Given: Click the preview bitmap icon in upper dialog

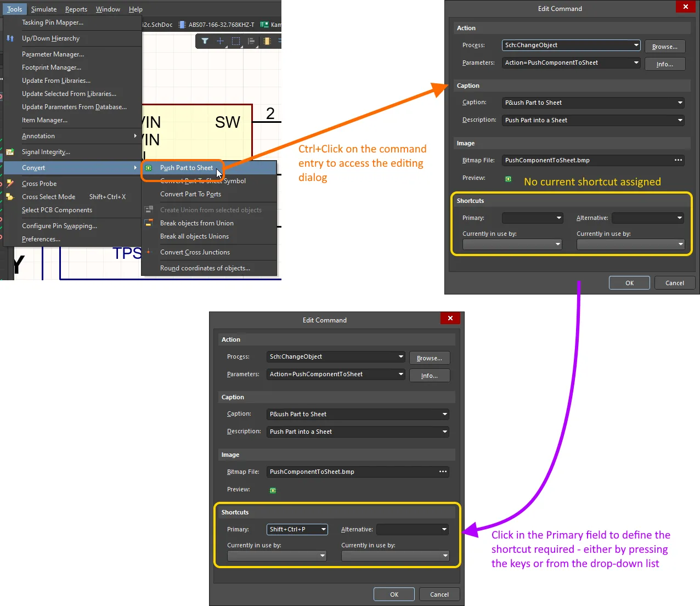Looking at the screenshot, I should tap(508, 179).
